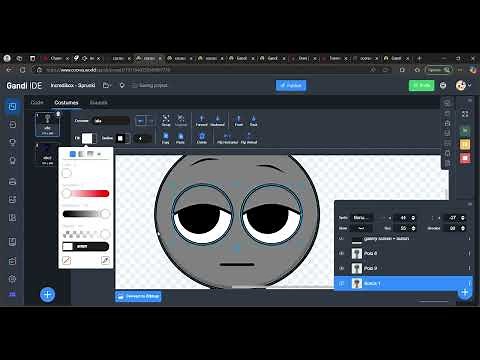Click the Delete tool in costume toolbar
This screenshot has width=480, height=360.
(x=202, y=138)
